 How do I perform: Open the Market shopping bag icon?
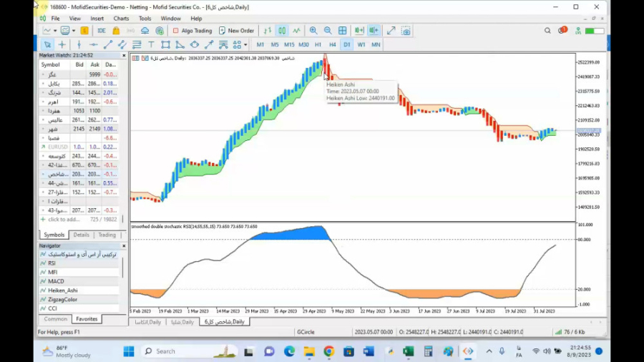point(116,30)
